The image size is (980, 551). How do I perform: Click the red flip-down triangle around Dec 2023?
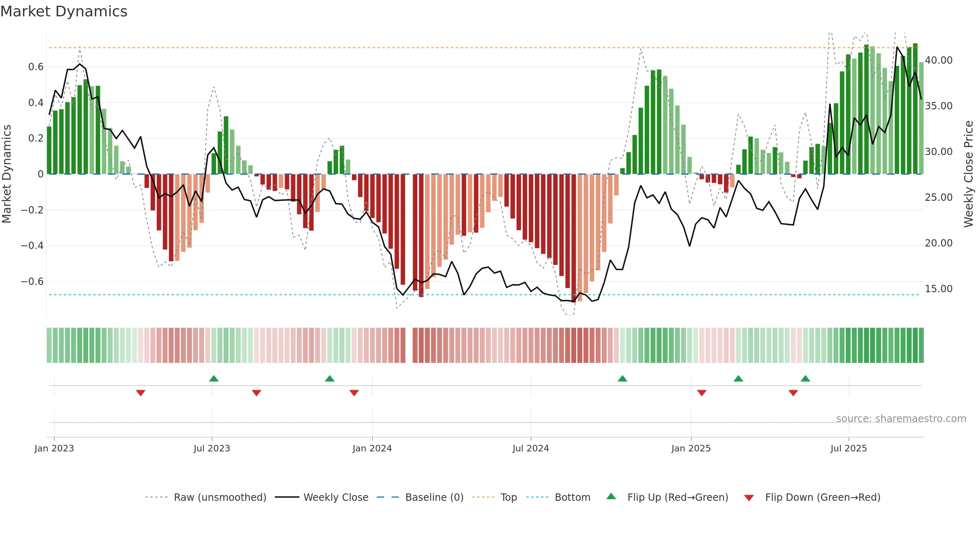[354, 393]
